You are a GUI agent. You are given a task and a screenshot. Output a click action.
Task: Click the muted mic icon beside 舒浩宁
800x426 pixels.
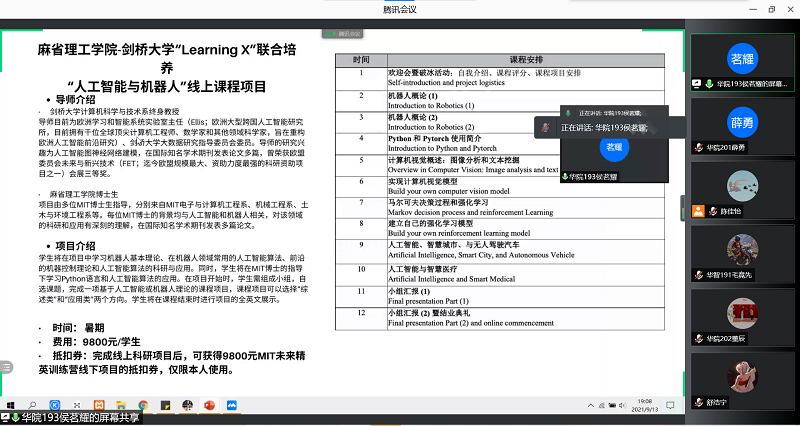point(698,403)
